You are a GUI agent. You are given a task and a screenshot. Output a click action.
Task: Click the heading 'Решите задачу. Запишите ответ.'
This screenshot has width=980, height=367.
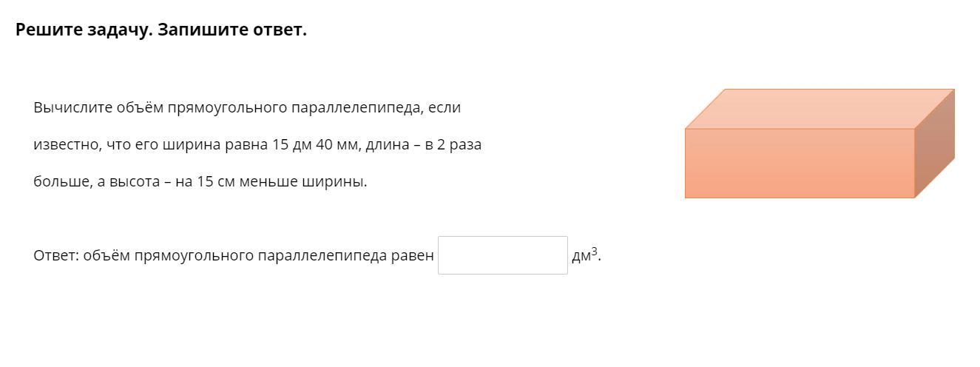click(x=160, y=30)
